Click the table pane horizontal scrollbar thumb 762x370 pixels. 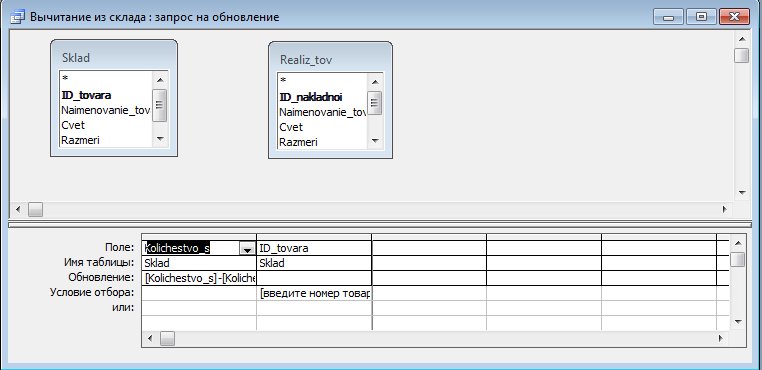coord(35,210)
